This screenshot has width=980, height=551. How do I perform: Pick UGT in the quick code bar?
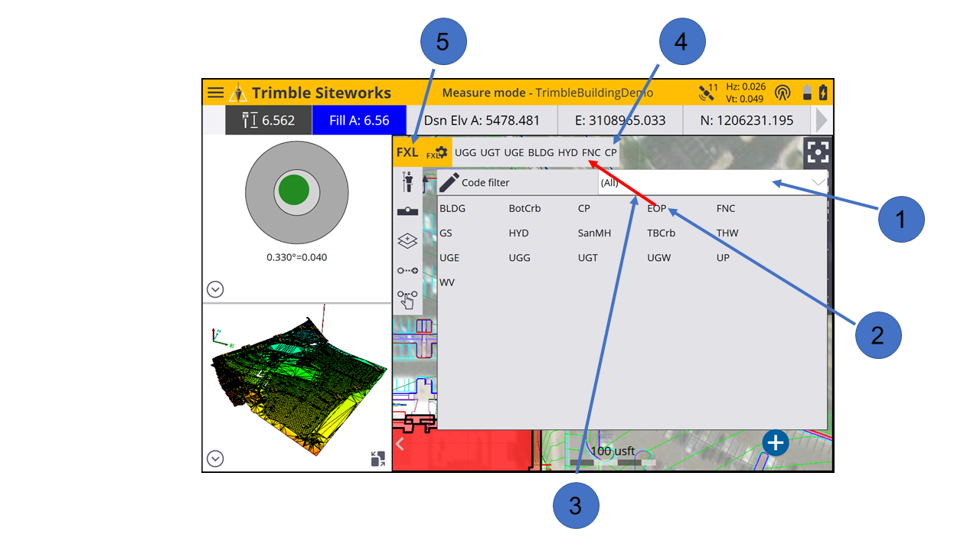(490, 152)
